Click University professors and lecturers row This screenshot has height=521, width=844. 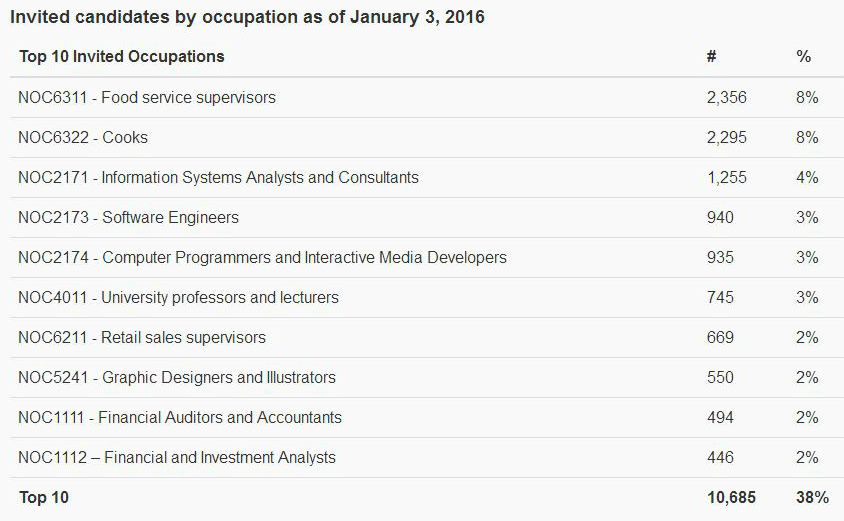tap(178, 298)
